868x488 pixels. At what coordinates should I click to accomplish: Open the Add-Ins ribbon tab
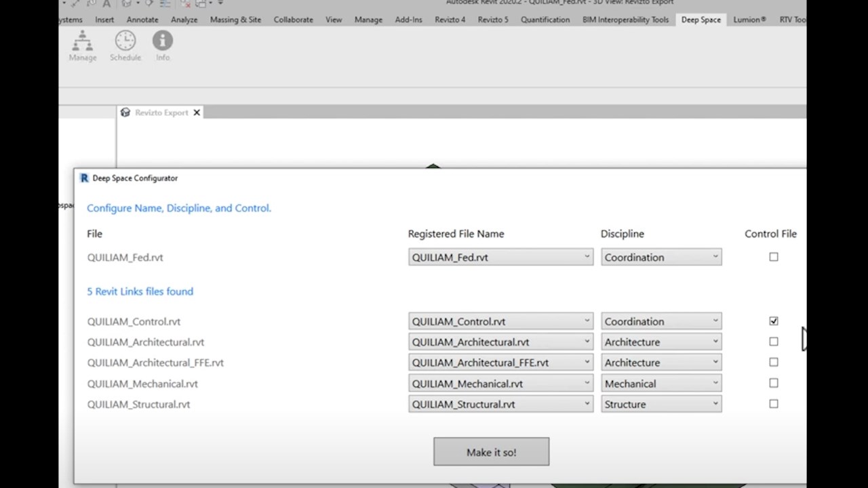pos(408,20)
